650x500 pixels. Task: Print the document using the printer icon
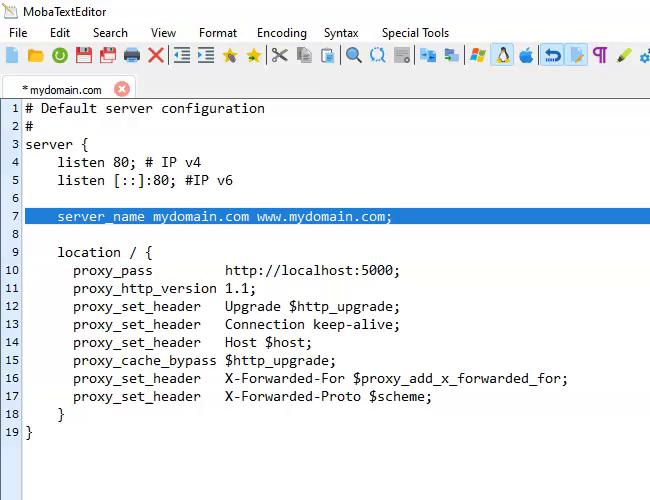point(132,55)
